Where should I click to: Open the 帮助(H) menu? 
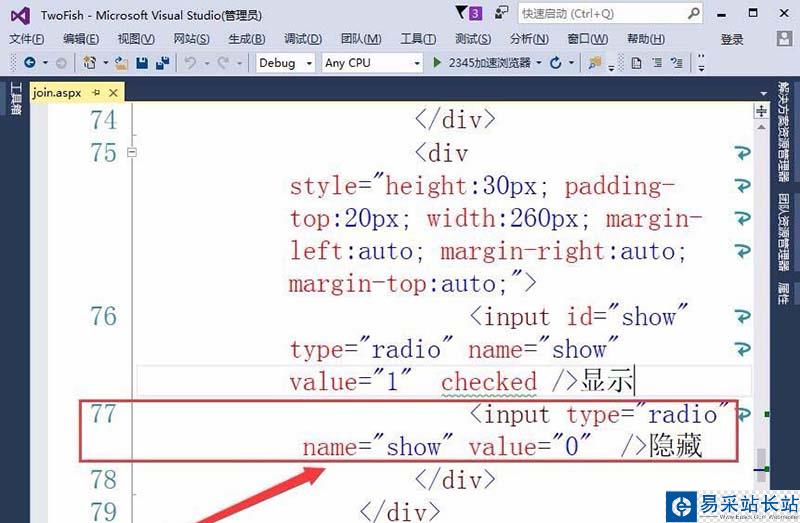click(646, 39)
